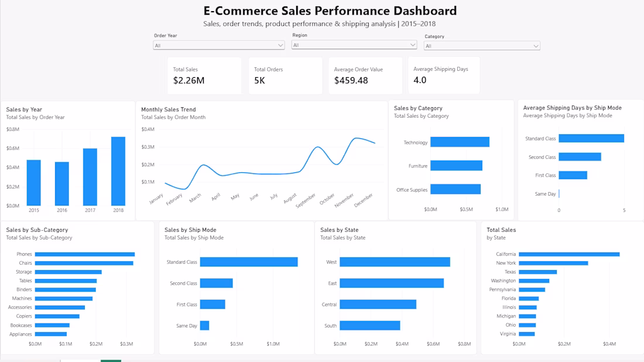Select Standard Class bar in Sales by Ship Mode
The height and width of the screenshot is (362, 644).
(249, 262)
